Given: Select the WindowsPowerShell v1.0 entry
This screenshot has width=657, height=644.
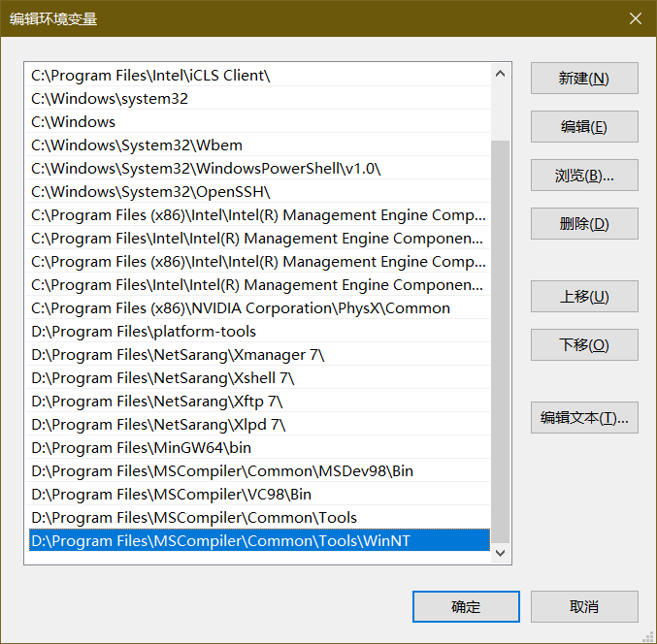Looking at the screenshot, I should pos(206,169).
